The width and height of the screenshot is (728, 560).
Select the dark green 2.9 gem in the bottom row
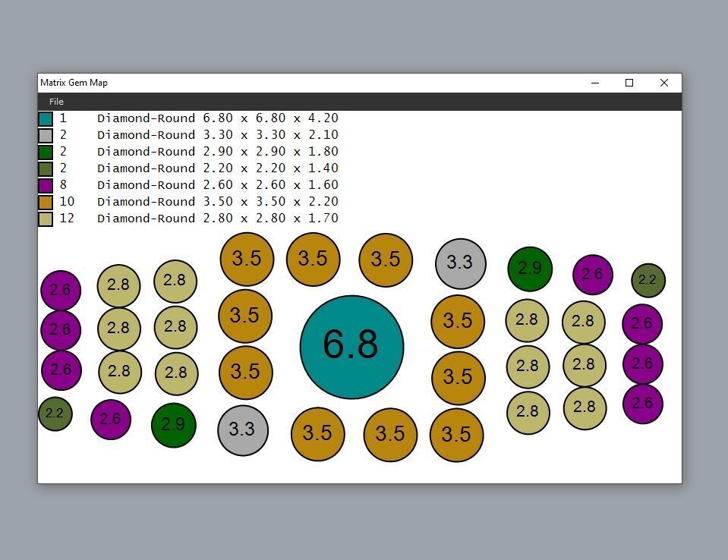(x=174, y=426)
